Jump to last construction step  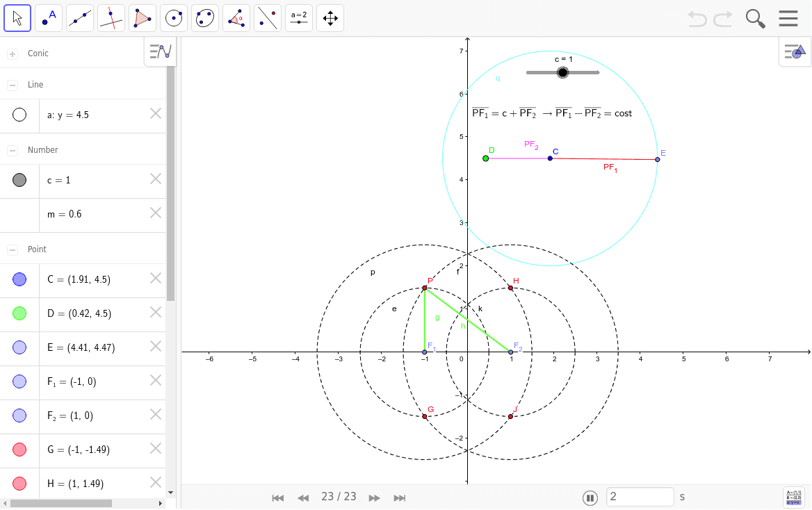pos(399,498)
